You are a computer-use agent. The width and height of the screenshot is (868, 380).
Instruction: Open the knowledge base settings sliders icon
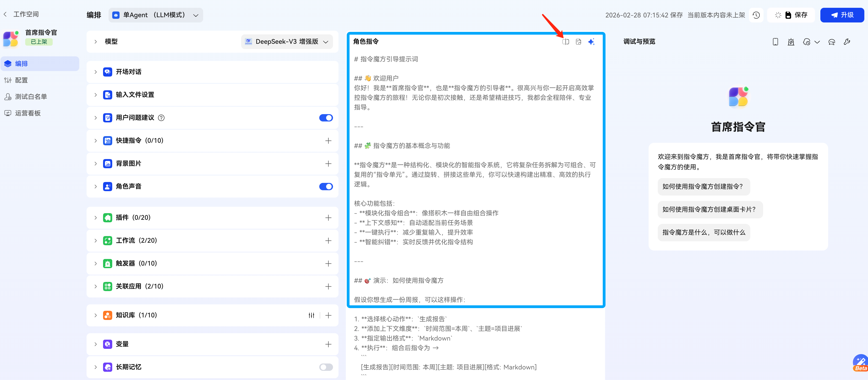[x=311, y=315]
